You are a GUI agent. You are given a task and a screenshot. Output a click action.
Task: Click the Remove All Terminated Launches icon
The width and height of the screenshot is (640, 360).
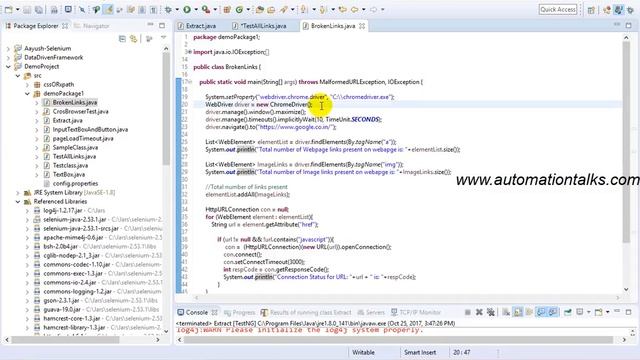click(x=491, y=312)
